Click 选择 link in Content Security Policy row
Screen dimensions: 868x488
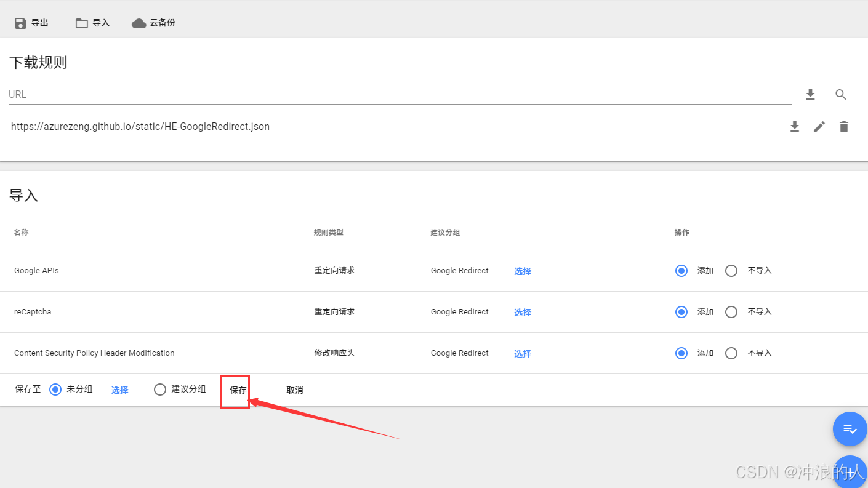523,354
